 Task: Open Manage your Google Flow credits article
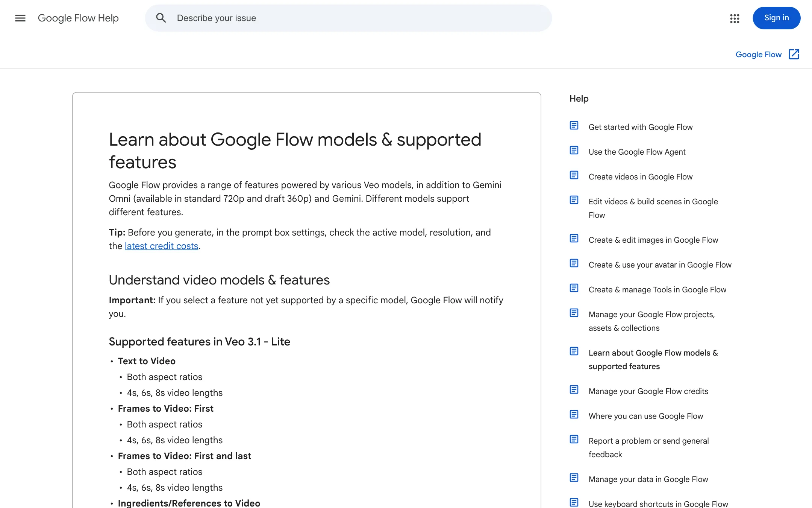(648, 391)
